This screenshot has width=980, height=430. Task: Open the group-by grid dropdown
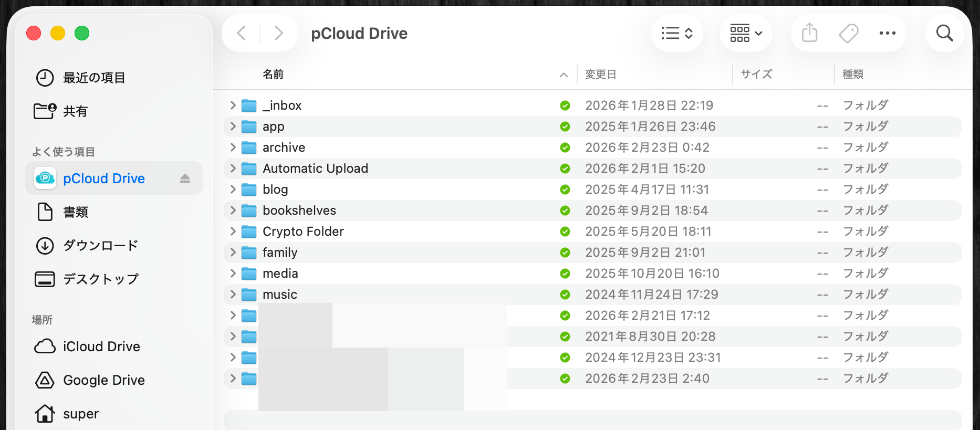746,34
